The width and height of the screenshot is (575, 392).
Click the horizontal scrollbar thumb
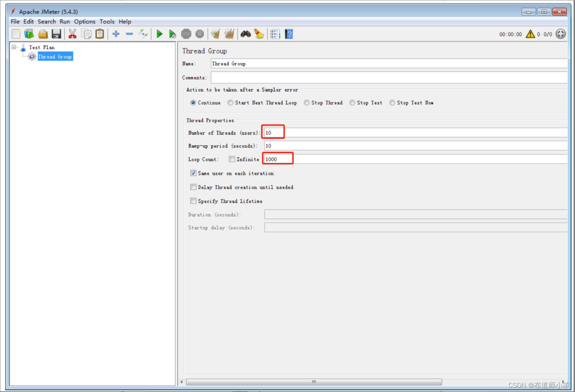(314, 382)
